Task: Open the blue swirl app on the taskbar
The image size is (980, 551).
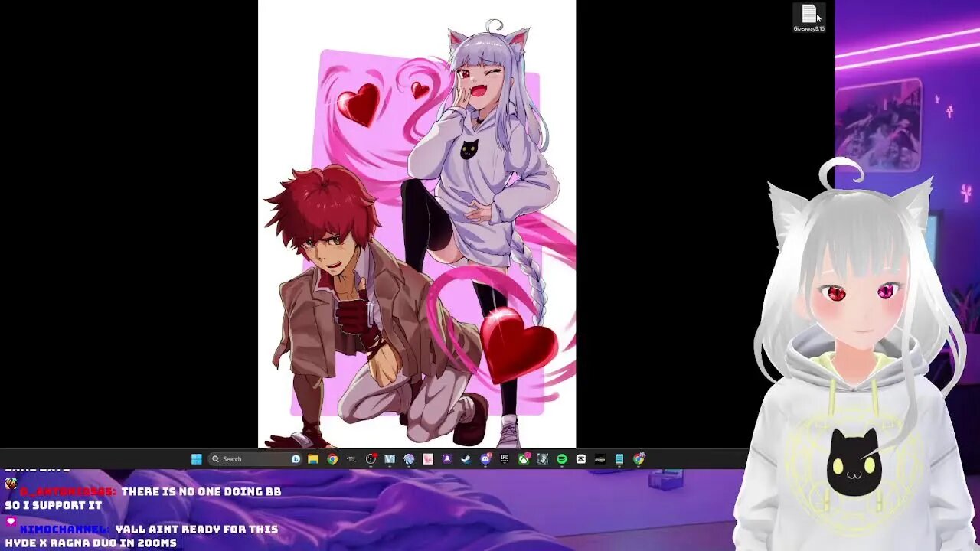Action: coord(409,459)
